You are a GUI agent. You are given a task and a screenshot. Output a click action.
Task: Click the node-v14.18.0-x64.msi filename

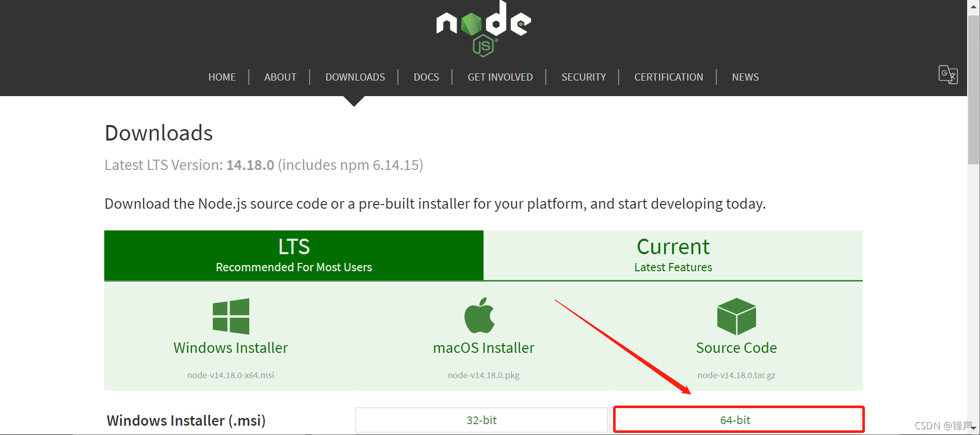click(231, 375)
